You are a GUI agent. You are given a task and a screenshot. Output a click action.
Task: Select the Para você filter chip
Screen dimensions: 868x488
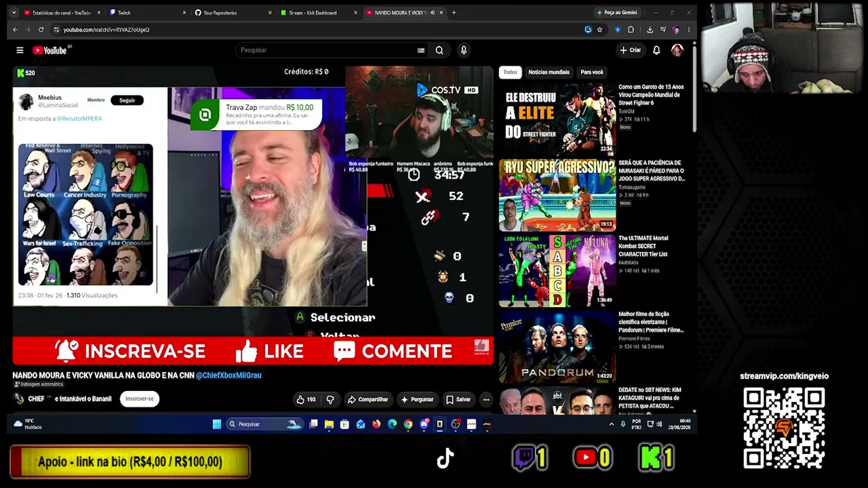[x=591, y=73]
